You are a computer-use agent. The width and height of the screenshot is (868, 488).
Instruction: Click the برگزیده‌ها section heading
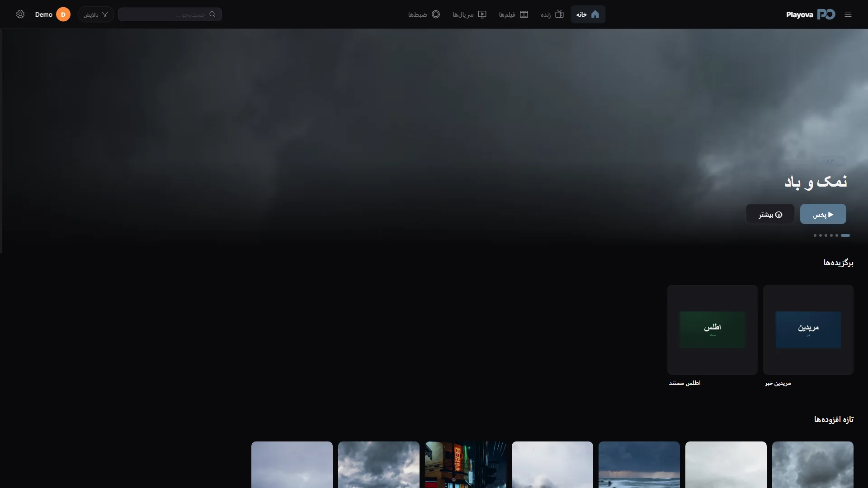coord(838,263)
